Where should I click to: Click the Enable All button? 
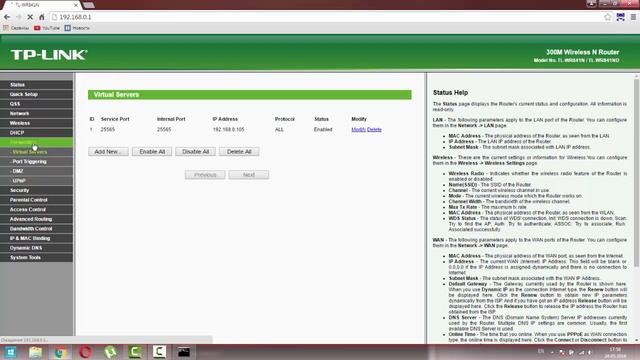pos(152,151)
